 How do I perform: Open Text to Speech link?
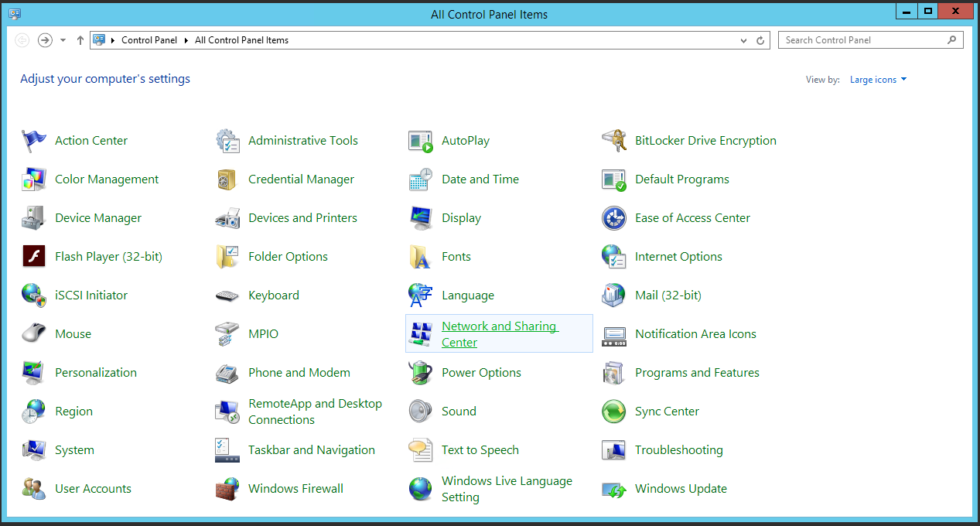[480, 450]
